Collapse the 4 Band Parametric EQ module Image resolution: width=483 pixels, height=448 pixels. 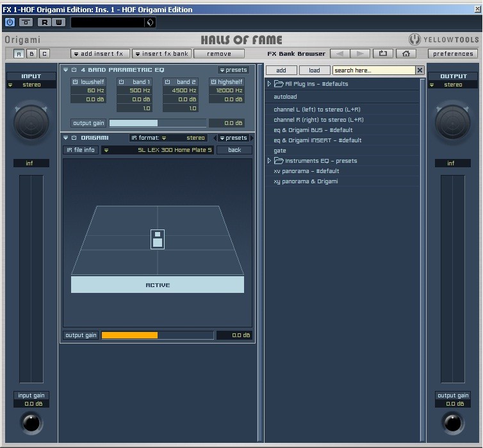pyautogui.click(x=65, y=70)
